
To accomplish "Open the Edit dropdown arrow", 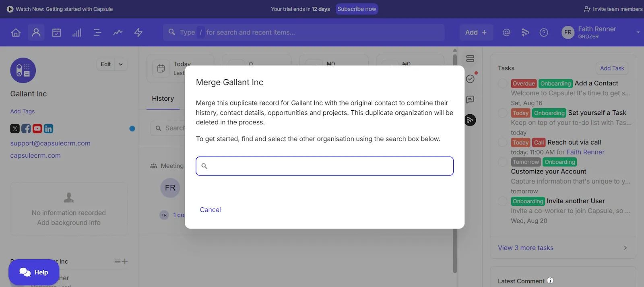I will [121, 64].
